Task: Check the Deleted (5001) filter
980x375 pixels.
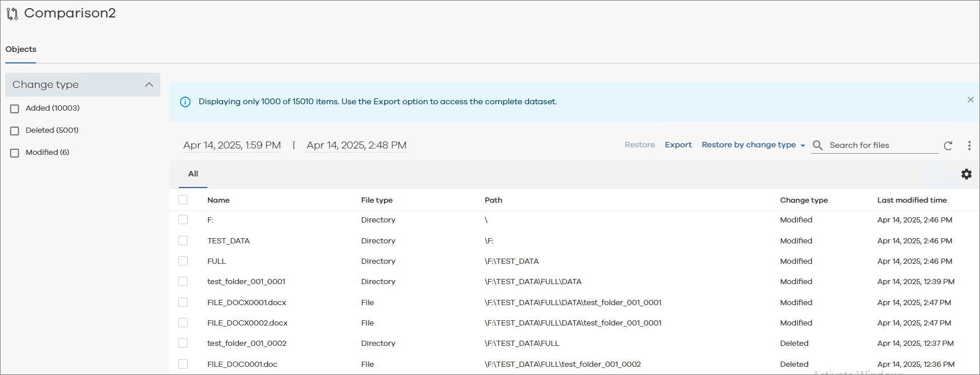Action: [x=15, y=131]
